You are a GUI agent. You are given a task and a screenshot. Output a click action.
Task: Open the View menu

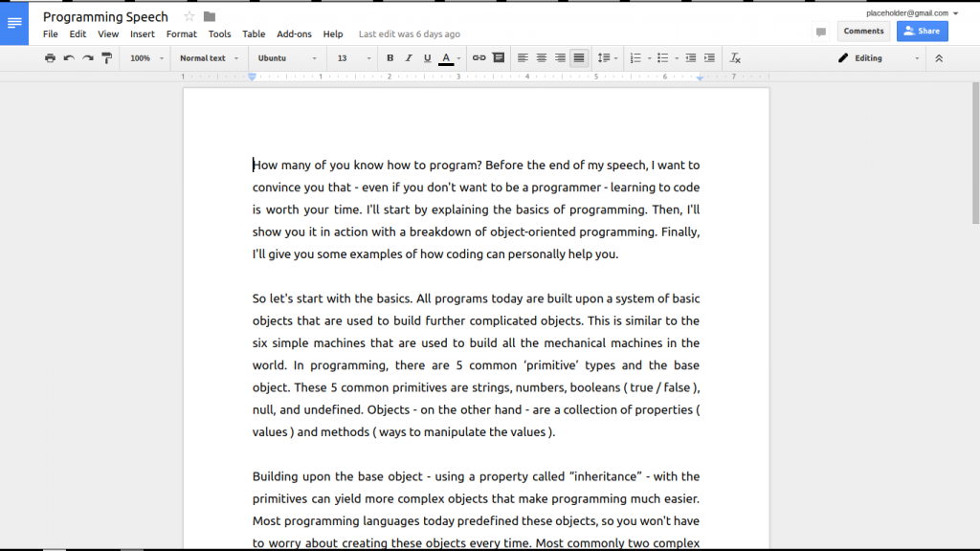(108, 34)
